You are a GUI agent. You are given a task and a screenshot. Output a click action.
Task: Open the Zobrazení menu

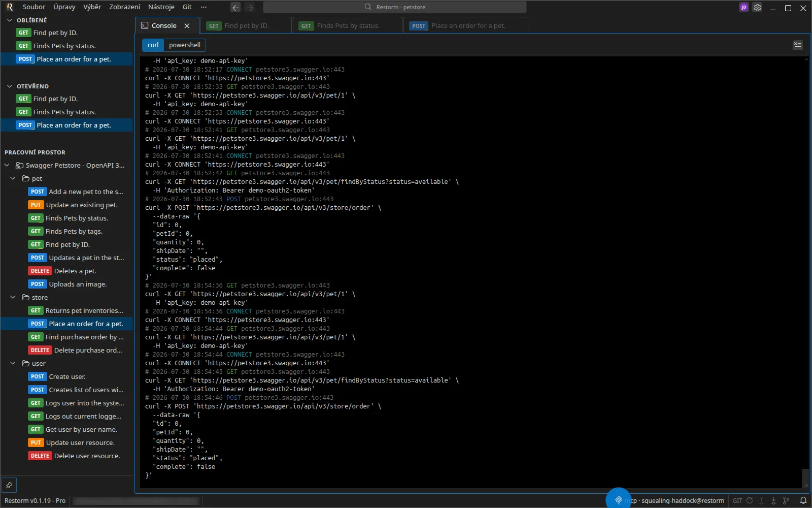pos(125,7)
